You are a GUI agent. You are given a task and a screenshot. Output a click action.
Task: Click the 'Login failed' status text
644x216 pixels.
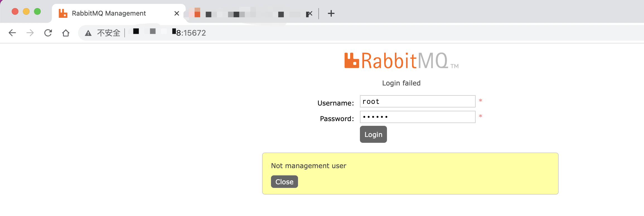pos(401,83)
